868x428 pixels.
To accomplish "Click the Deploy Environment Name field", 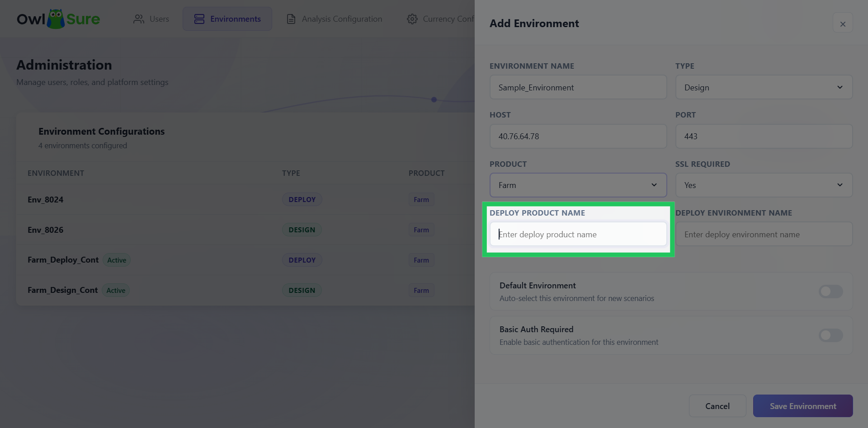I will point(764,234).
